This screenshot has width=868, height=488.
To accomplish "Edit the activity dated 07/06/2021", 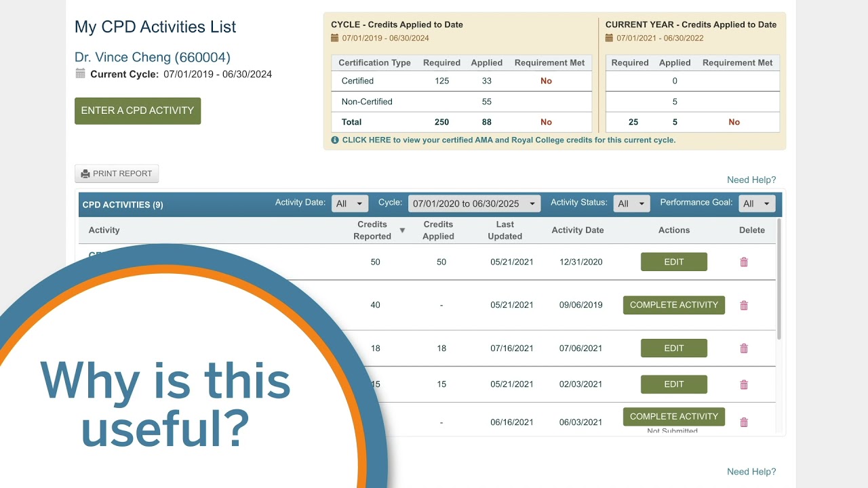I will 674,348.
